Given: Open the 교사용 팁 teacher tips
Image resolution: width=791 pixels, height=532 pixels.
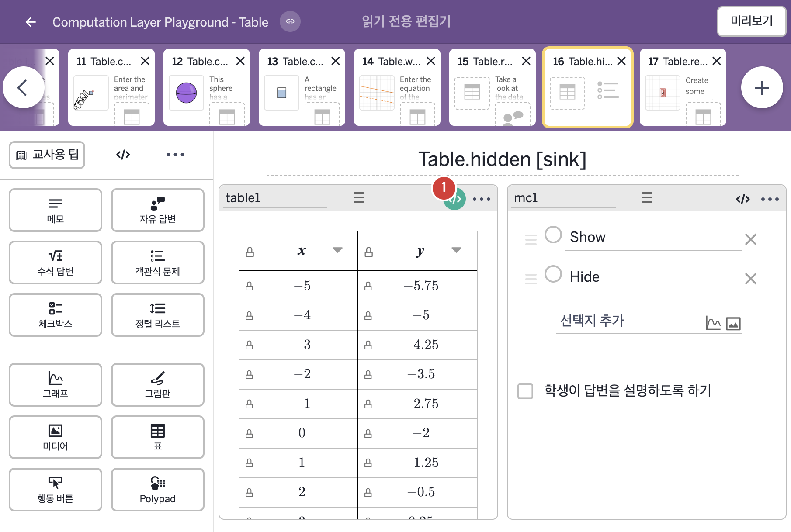Looking at the screenshot, I should tap(47, 155).
